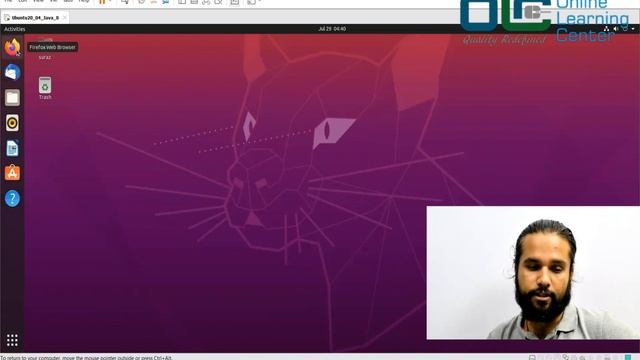
Task: Expand the system menu arrow
Action: [x=633, y=29]
